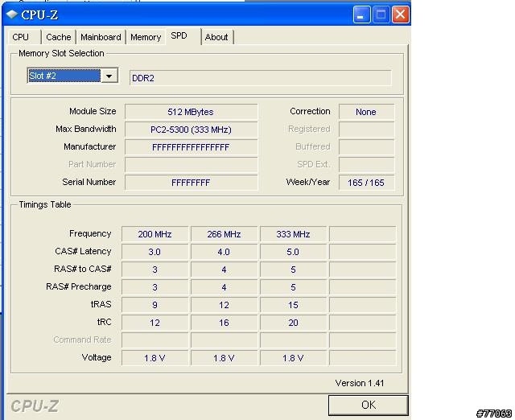Viewport: 515px width, 420px height.
Task: Click tRC value 16
Action: pyautogui.click(x=224, y=323)
